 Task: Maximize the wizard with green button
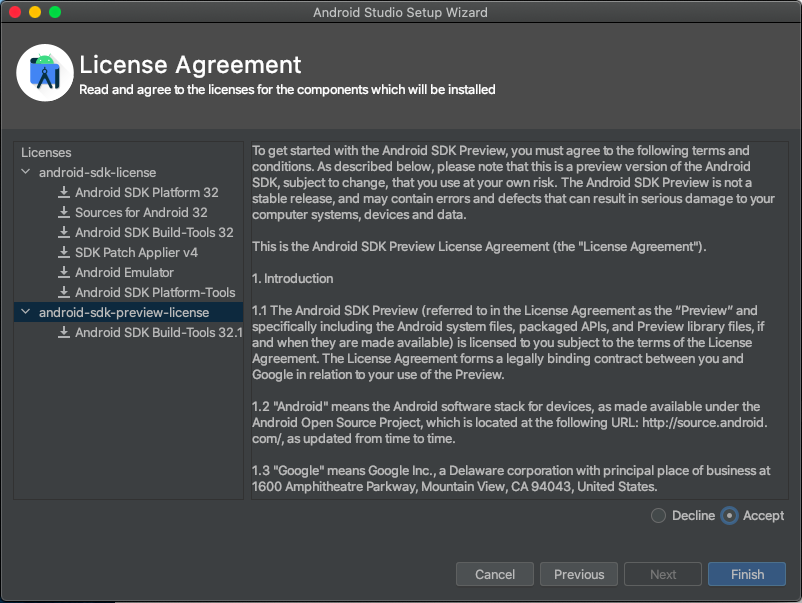coord(55,12)
